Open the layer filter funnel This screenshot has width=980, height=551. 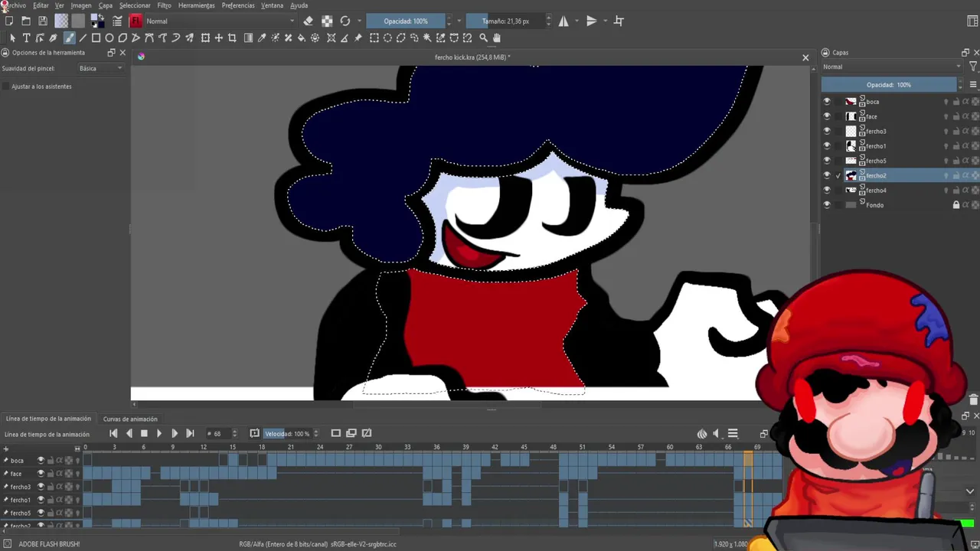coord(973,67)
